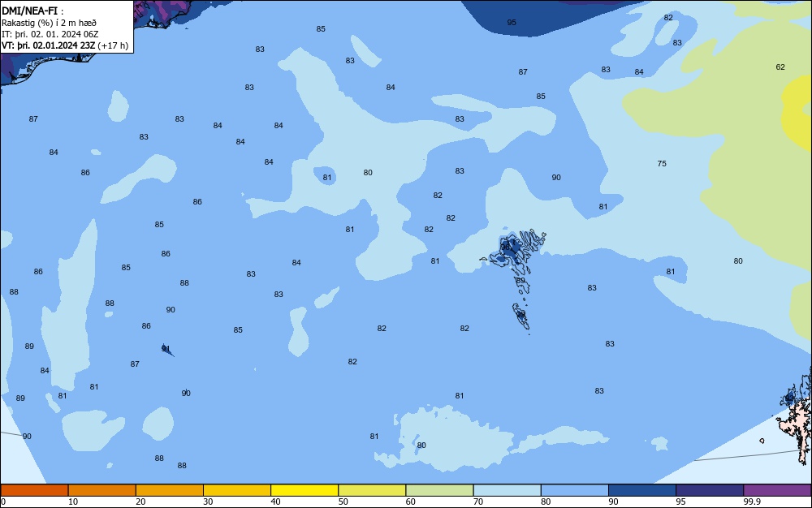The image size is (812, 508).
Task: Select the "(+17 h)" forecast offset text
Action: (113, 45)
